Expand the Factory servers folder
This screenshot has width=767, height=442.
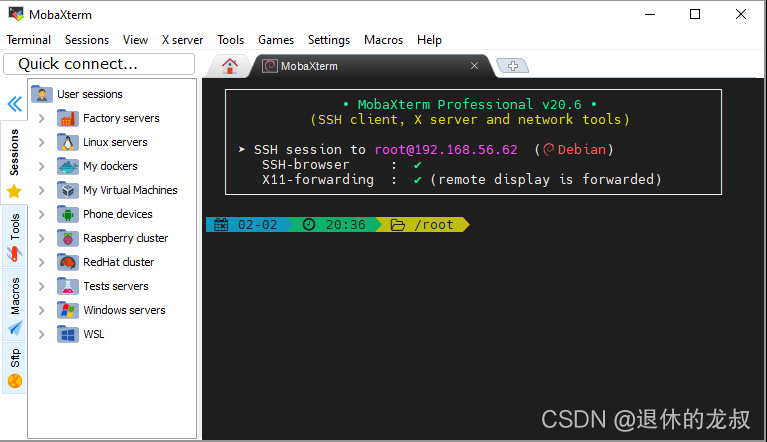coord(42,118)
